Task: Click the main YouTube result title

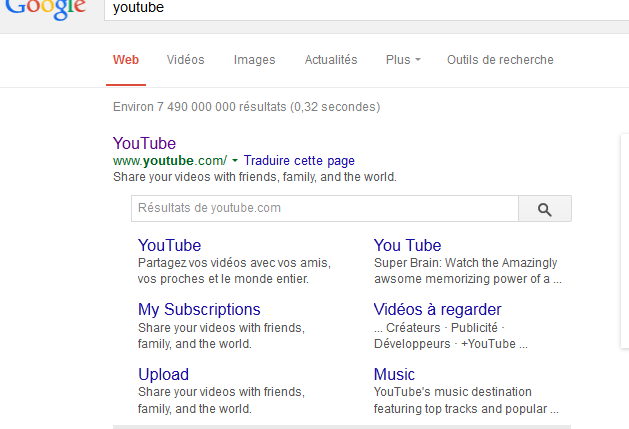Action: (x=144, y=143)
